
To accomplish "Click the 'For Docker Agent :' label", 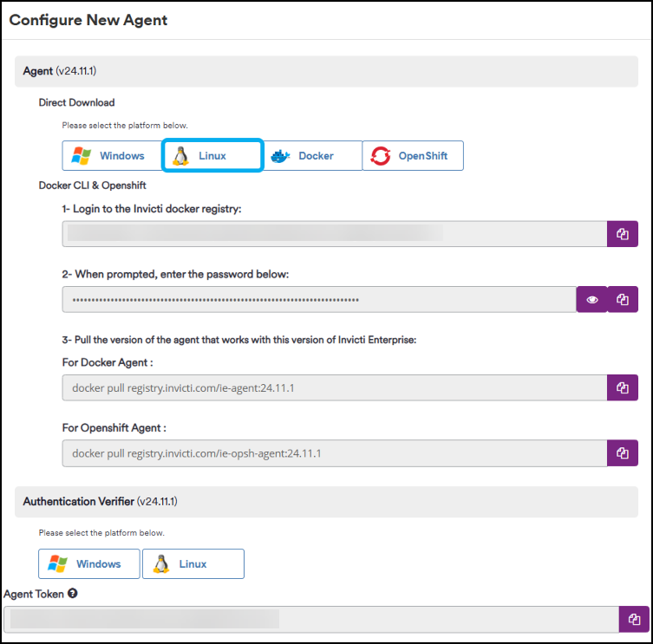I will click(x=108, y=362).
